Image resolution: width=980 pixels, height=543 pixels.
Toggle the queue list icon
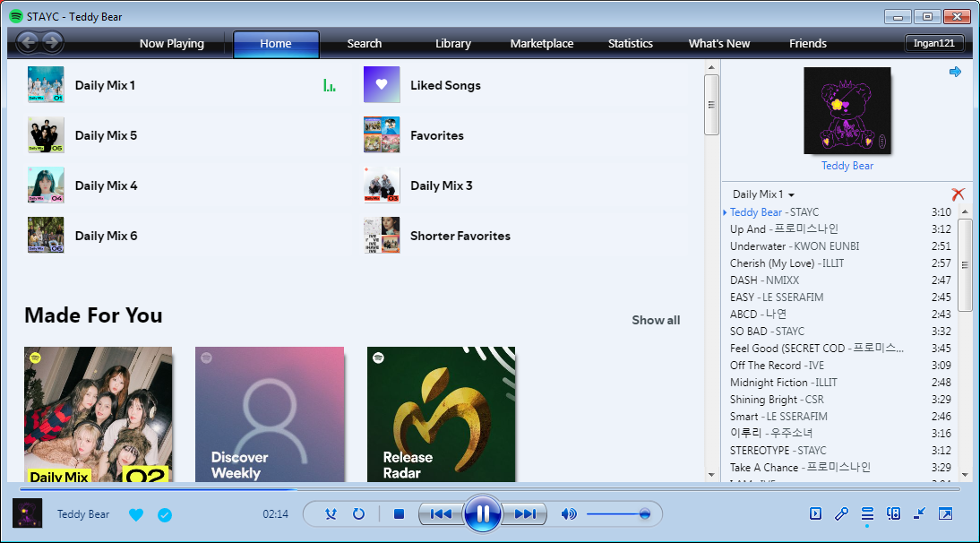[867, 513]
